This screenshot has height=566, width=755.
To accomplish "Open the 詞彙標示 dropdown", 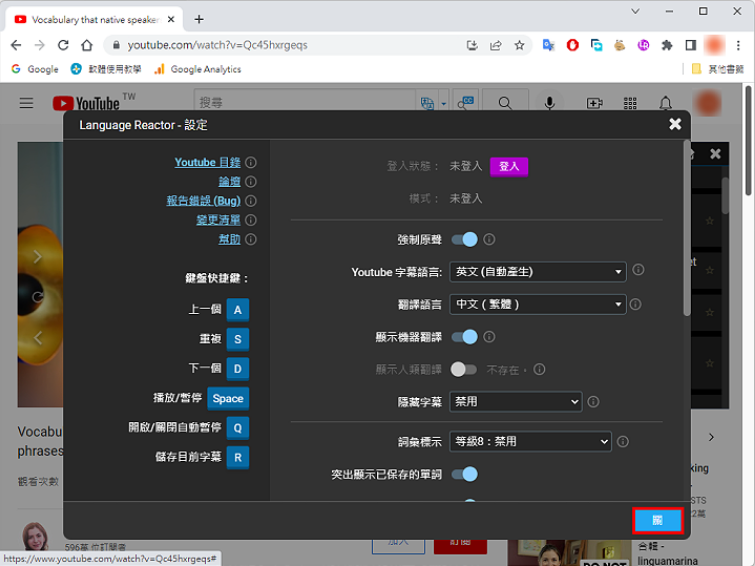I will coord(530,441).
